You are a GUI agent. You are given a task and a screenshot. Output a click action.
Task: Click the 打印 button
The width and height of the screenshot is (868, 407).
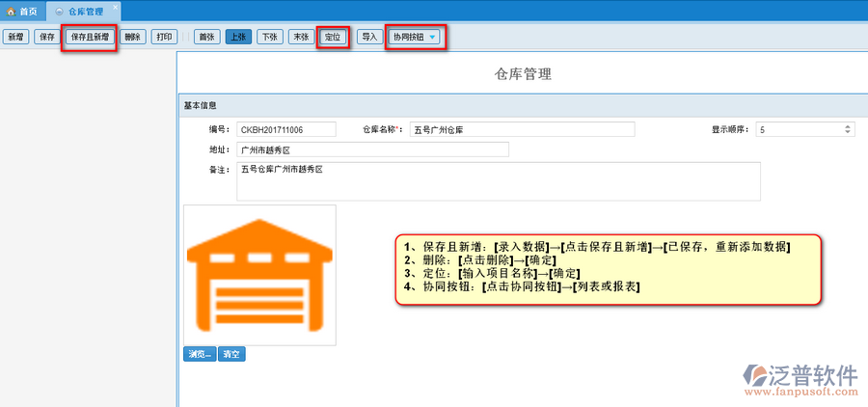[165, 38]
